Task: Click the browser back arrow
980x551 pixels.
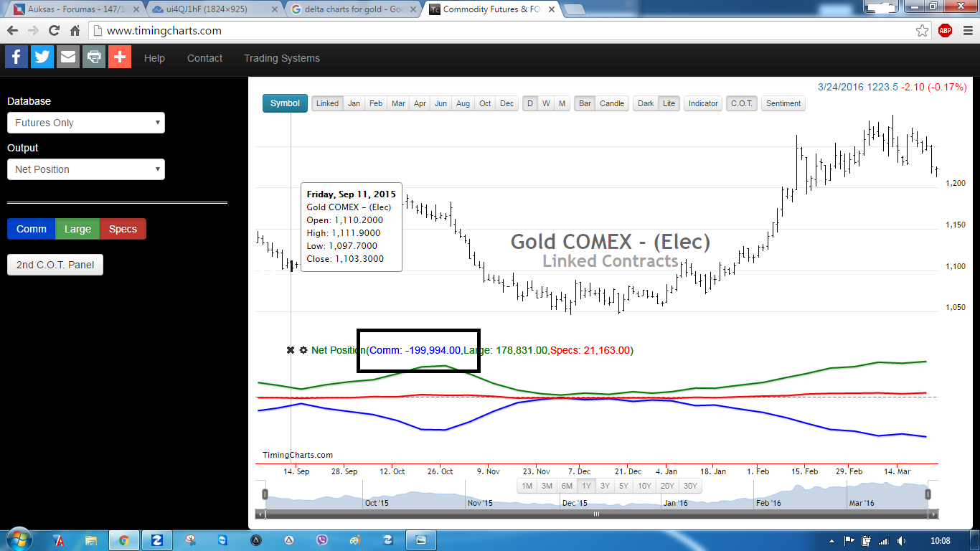Action: (13, 31)
